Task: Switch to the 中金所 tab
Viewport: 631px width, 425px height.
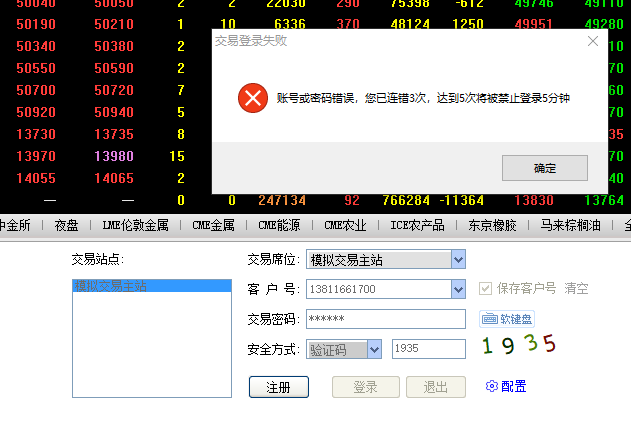Action: pos(14,225)
